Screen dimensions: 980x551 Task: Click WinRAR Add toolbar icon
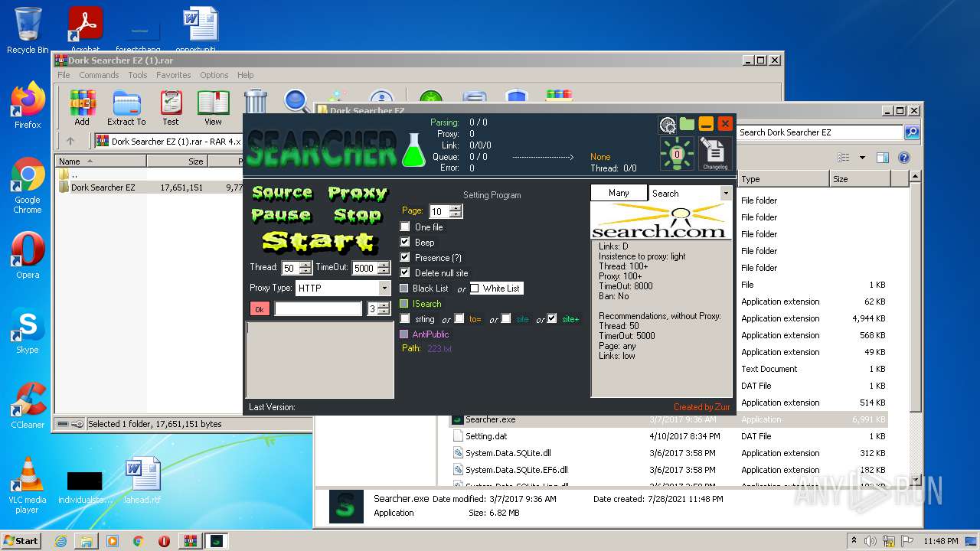82,108
